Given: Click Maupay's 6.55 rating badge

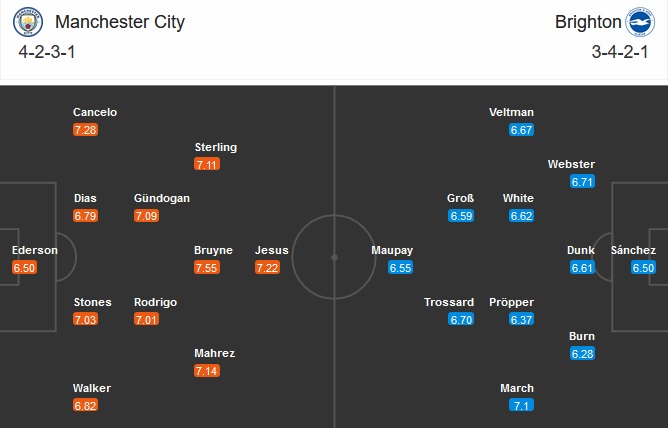Looking at the screenshot, I should 400,267.
